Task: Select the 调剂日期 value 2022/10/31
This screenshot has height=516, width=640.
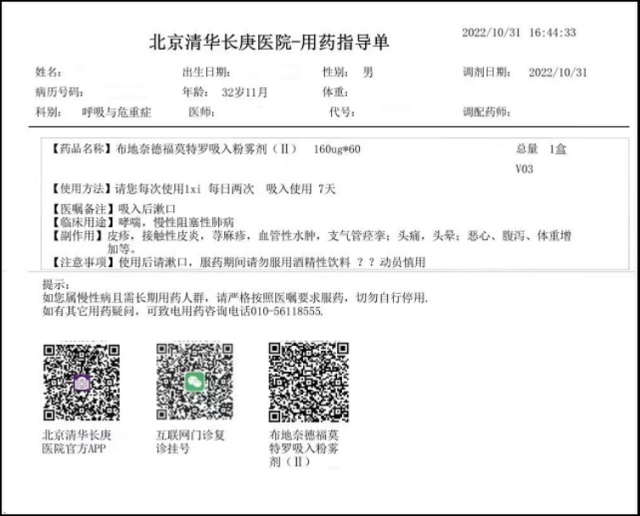Action: [x=557, y=73]
